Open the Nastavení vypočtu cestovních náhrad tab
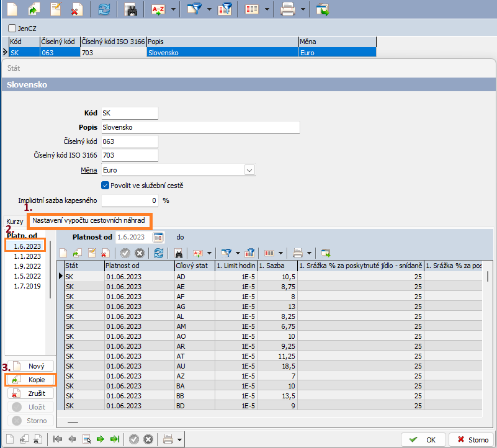This screenshot has height=448, width=497. click(89, 220)
